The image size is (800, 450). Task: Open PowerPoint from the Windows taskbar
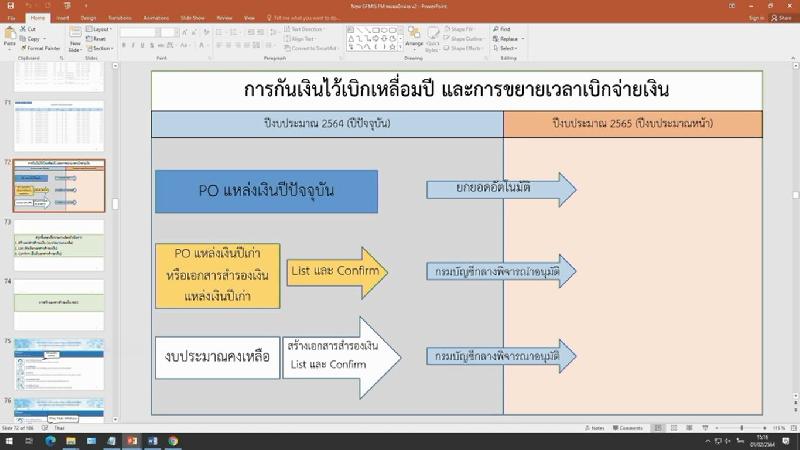pos(130,441)
